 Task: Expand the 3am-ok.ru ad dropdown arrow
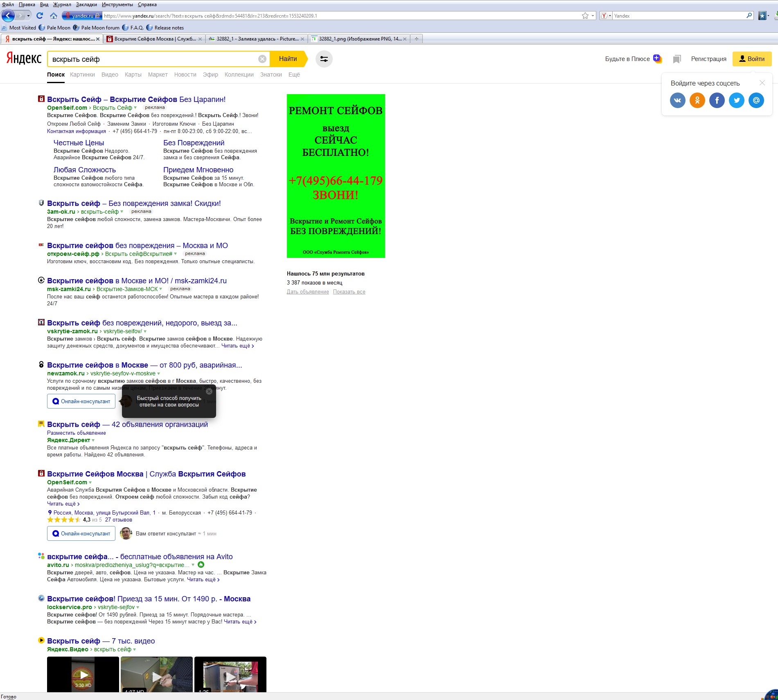[122, 212]
